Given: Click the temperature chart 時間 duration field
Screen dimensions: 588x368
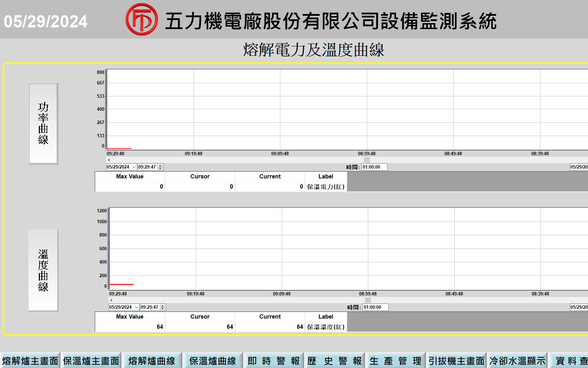Looking at the screenshot, I should coord(375,307).
